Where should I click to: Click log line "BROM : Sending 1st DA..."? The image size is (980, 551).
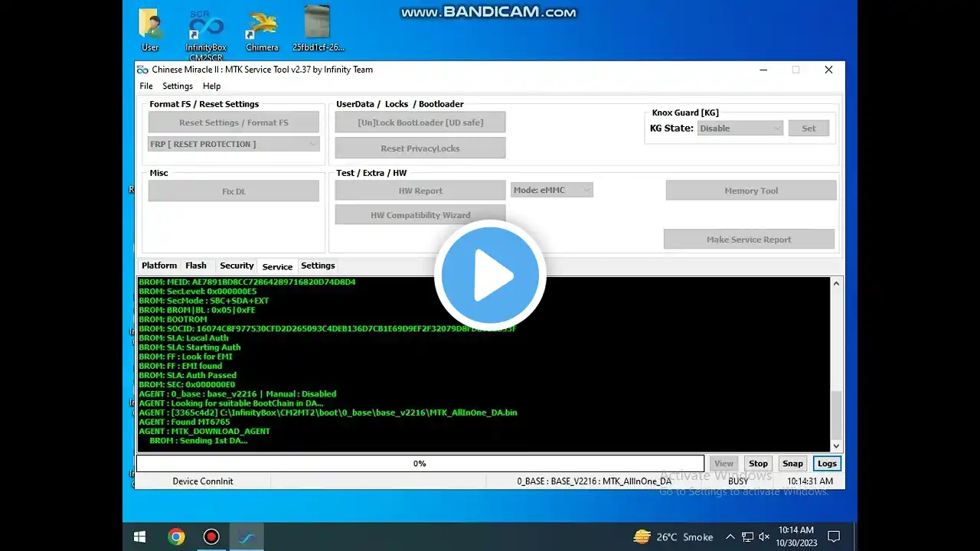click(x=198, y=440)
